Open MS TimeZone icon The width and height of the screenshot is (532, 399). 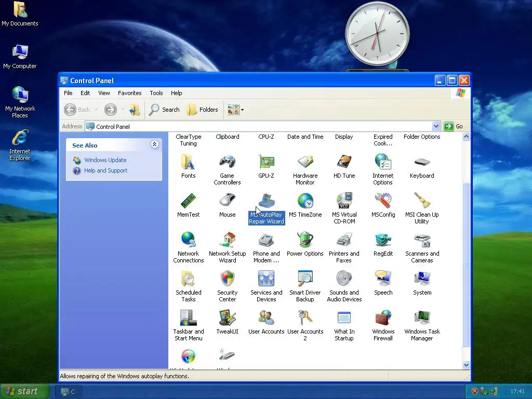305,201
